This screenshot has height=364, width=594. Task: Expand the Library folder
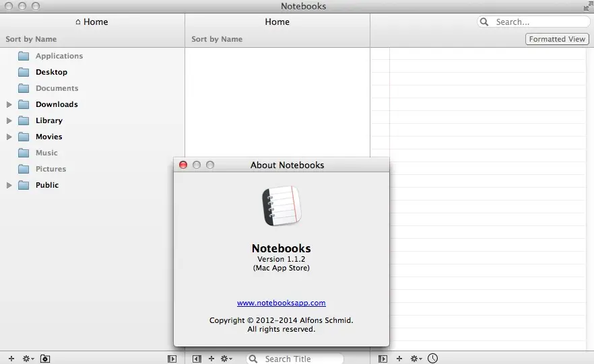click(x=9, y=120)
